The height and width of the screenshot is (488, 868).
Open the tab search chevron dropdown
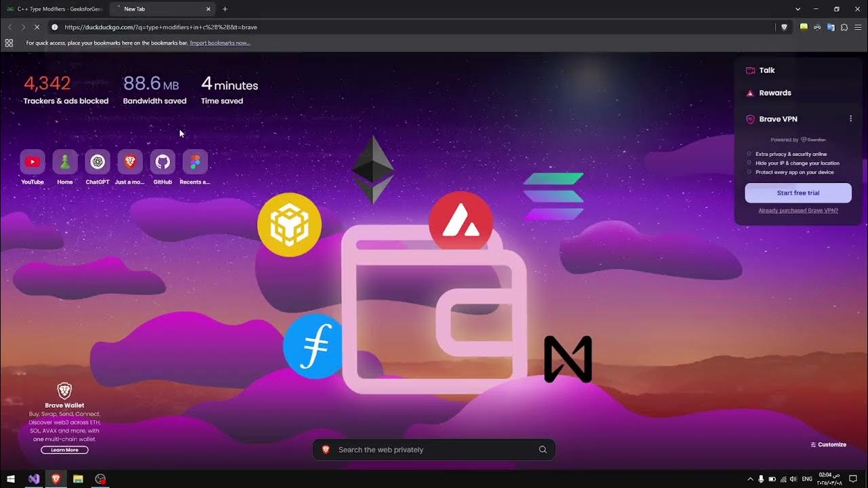point(798,9)
